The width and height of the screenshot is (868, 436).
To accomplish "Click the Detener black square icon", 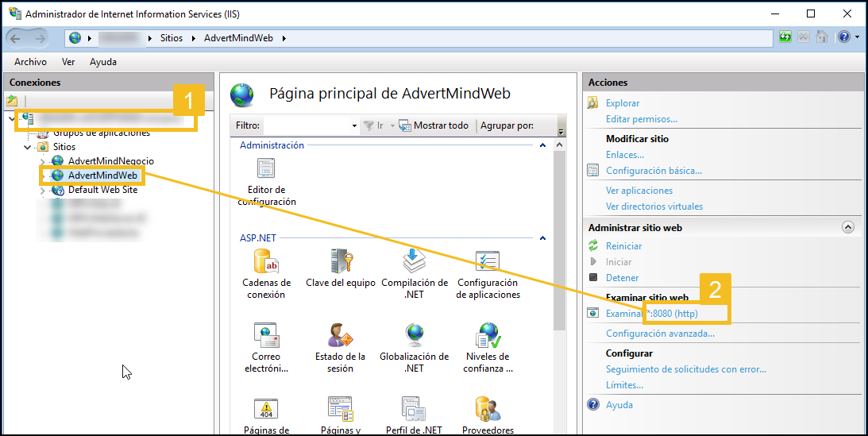I will click(593, 278).
